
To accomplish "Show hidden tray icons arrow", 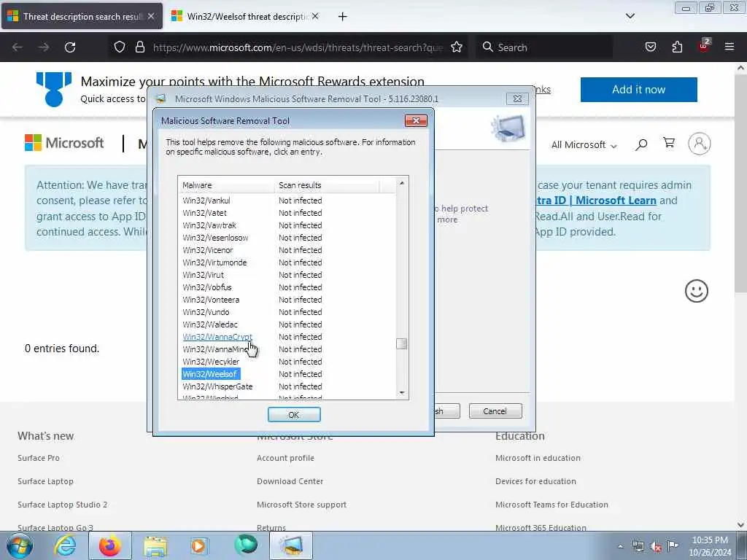I will click(x=620, y=546).
